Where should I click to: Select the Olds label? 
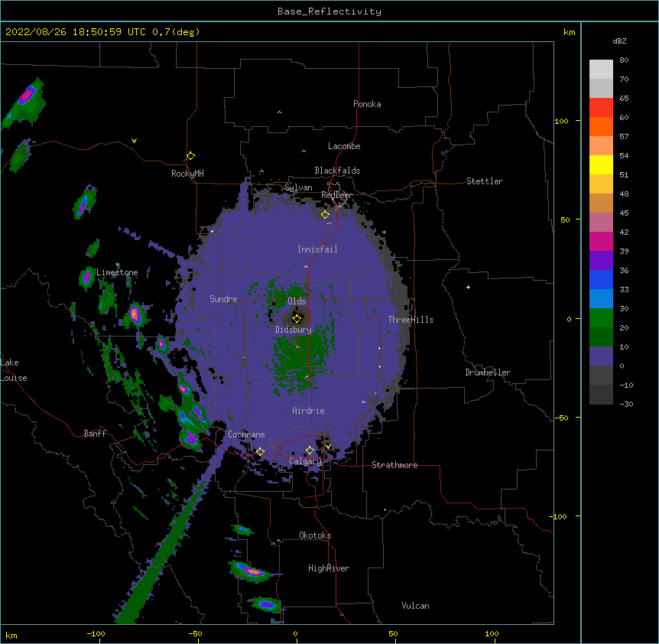(297, 301)
